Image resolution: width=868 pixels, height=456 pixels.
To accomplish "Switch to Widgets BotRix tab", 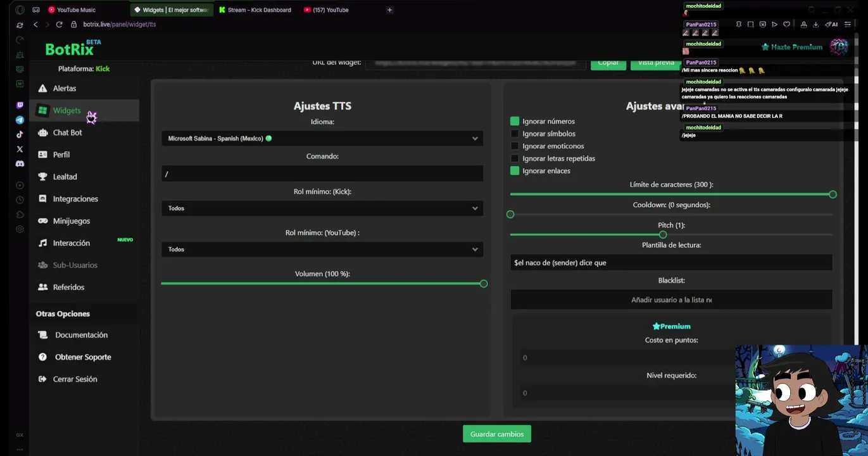I will [171, 10].
